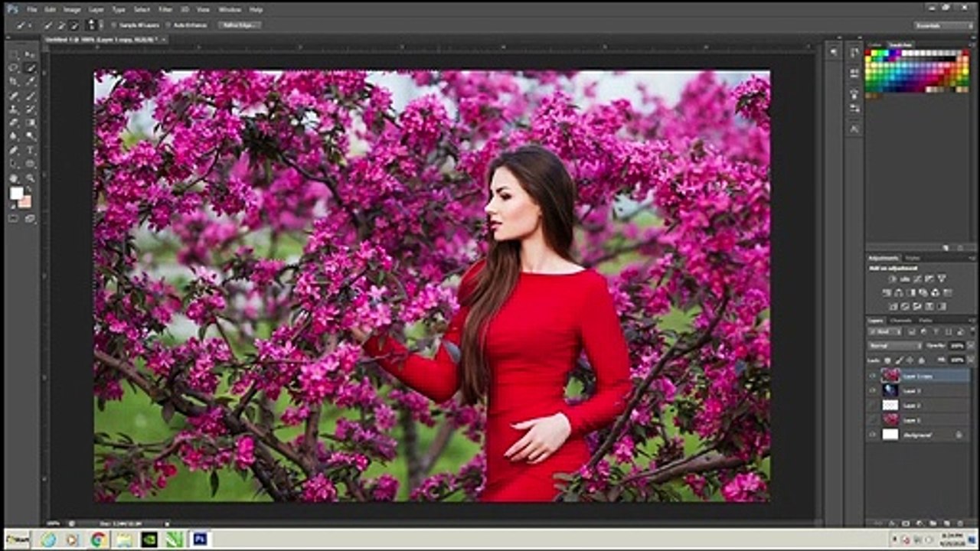
Task: Open the Image menu
Action: click(72, 9)
